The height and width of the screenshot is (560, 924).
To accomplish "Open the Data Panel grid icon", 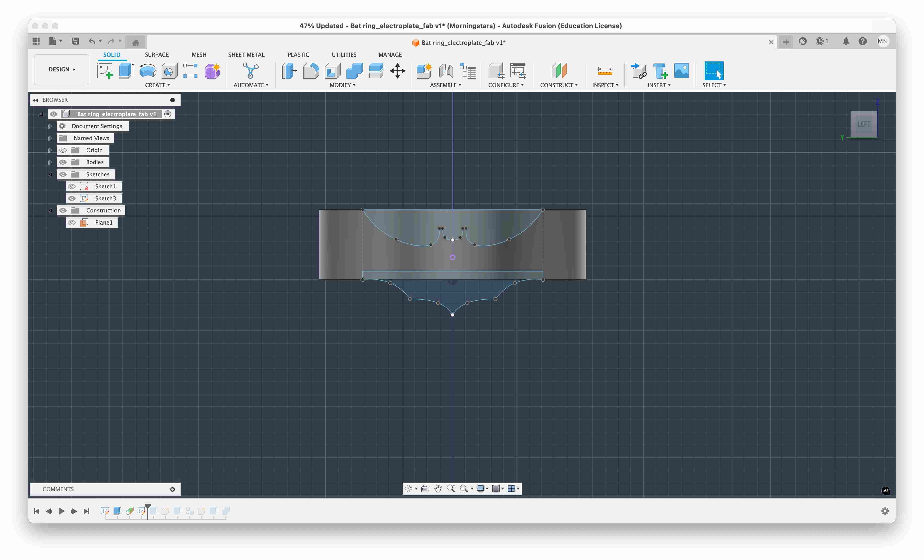I will coord(36,41).
